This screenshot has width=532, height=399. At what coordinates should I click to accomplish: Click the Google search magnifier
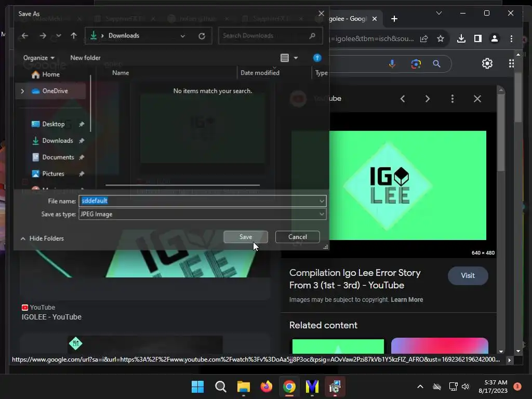pyautogui.click(x=436, y=64)
